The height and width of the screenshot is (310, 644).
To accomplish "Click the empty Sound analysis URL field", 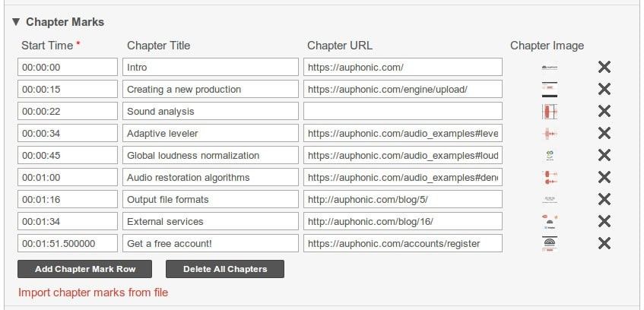I will (402, 111).
